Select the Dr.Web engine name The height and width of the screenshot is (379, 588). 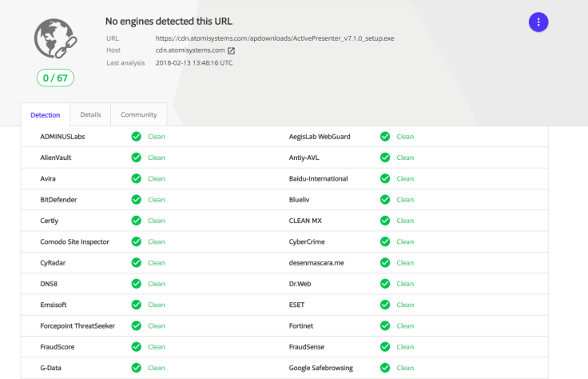pyautogui.click(x=300, y=284)
